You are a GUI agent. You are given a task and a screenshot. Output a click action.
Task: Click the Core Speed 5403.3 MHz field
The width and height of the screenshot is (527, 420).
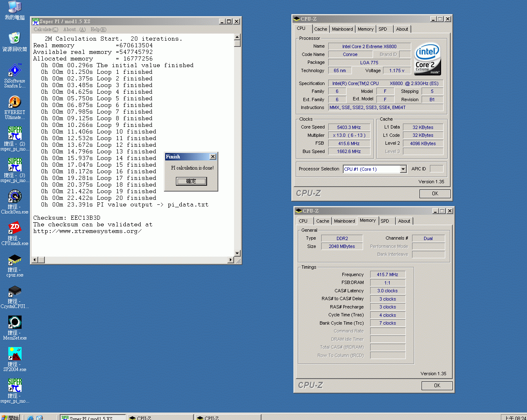pyautogui.click(x=349, y=127)
